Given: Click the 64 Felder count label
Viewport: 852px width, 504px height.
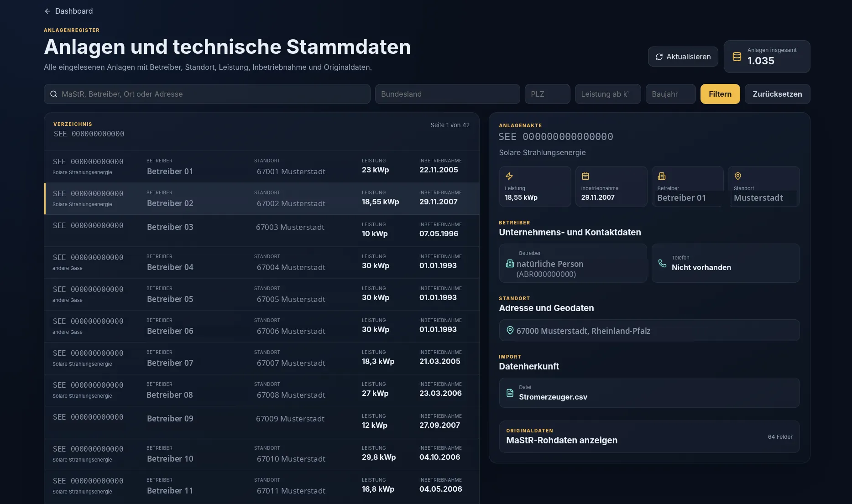Looking at the screenshot, I should coord(780,437).
